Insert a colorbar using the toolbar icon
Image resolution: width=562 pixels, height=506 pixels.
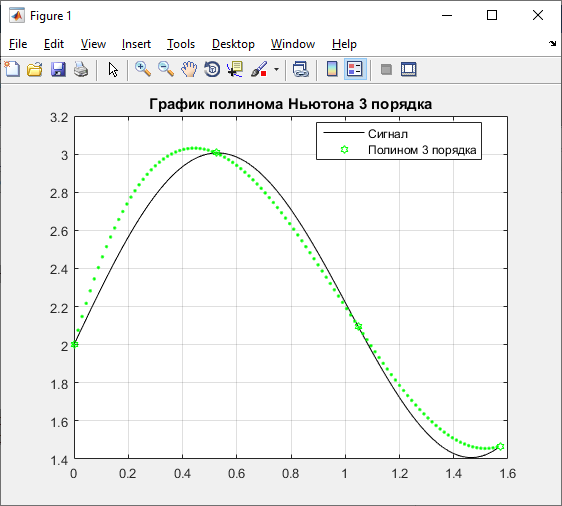[x=332, y=69]
